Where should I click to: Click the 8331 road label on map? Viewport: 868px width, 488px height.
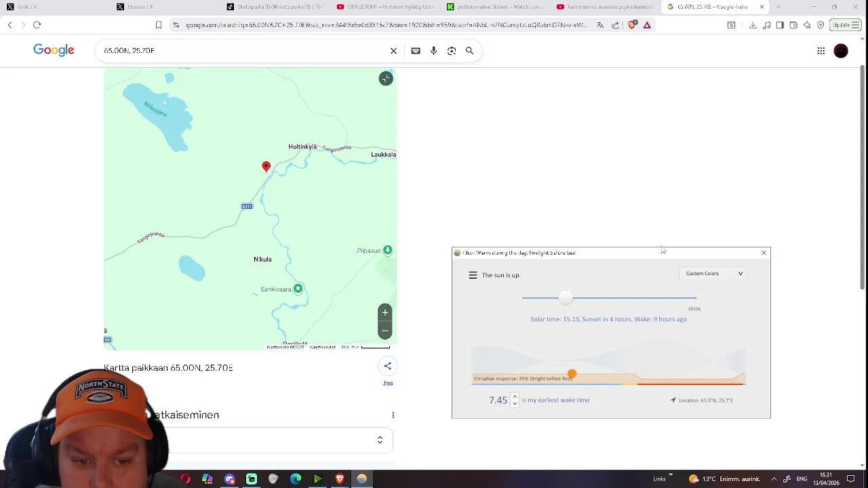point(247,206)
